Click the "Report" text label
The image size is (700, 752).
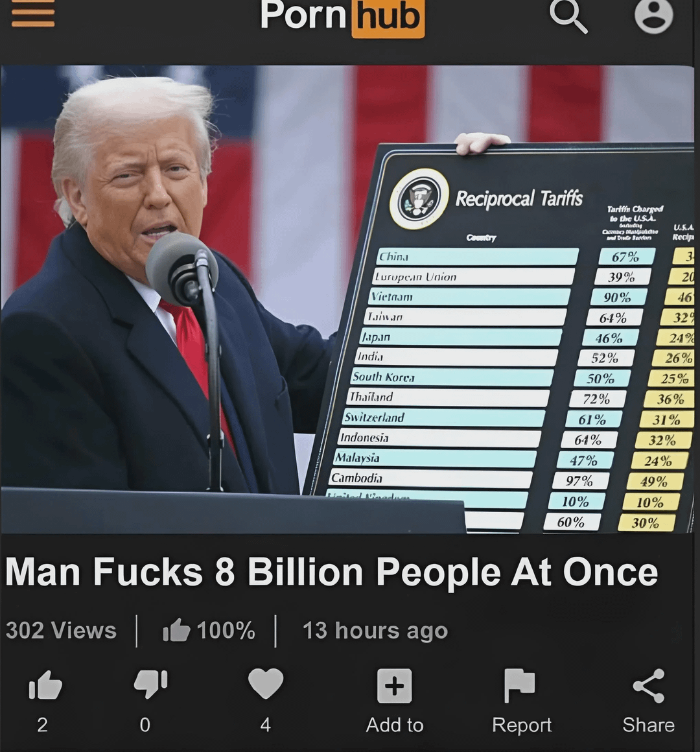pyautogui.click(x=522, y=725)
